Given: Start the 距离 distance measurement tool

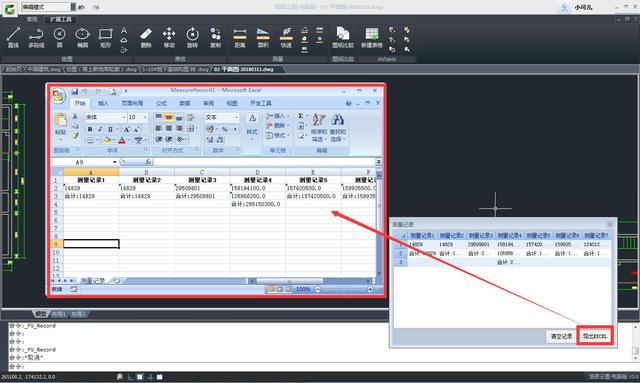Looking at the screenshot, I should [x=240, y=37].
